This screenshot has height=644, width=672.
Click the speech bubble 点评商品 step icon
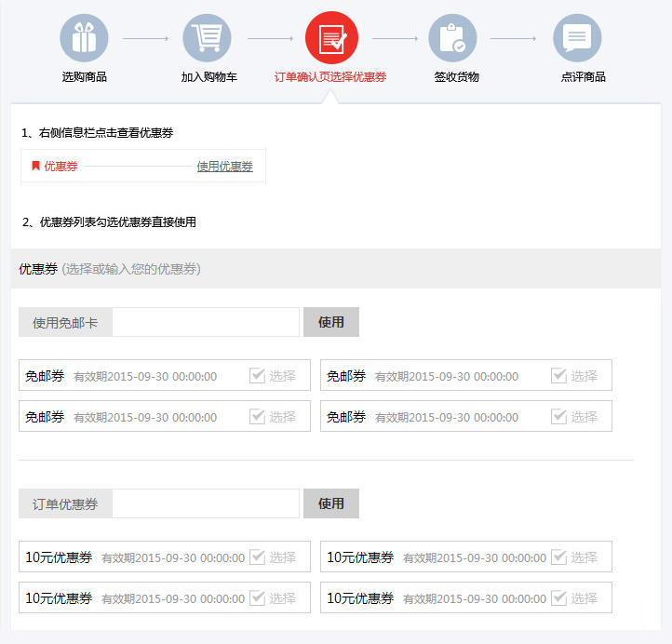(x=577, y=38)
